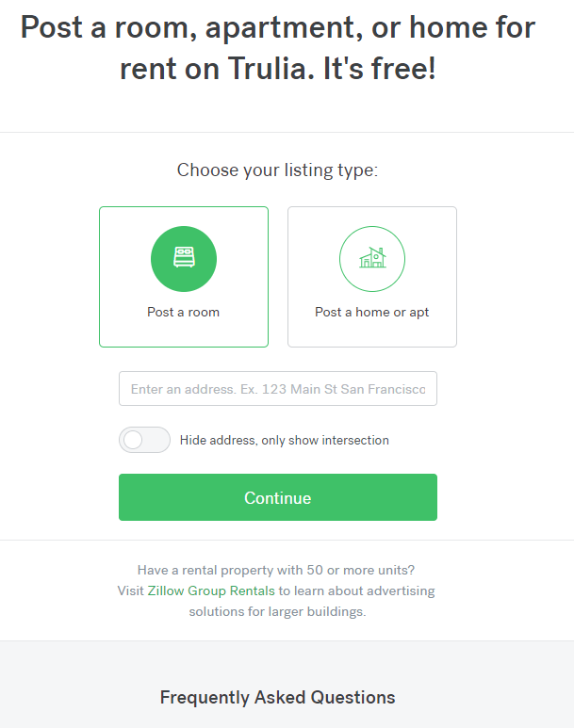Click the green bed icon
The height and width of the screenshot is (728, 574).
click(184, 259)
